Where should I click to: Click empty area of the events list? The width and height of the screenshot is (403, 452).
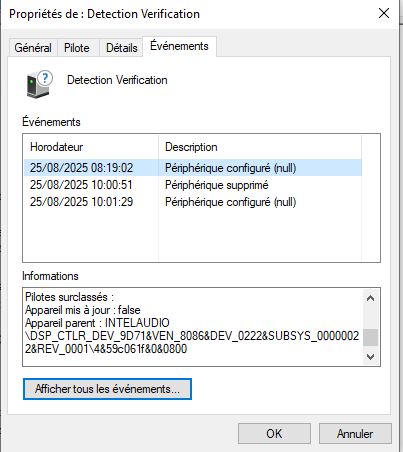(193, 235)
